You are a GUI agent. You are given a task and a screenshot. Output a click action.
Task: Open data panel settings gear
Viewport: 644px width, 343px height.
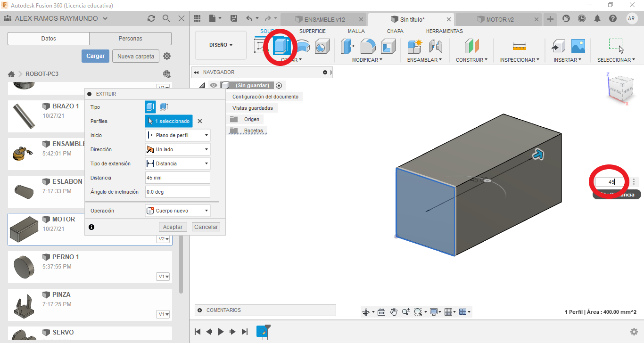167,56
